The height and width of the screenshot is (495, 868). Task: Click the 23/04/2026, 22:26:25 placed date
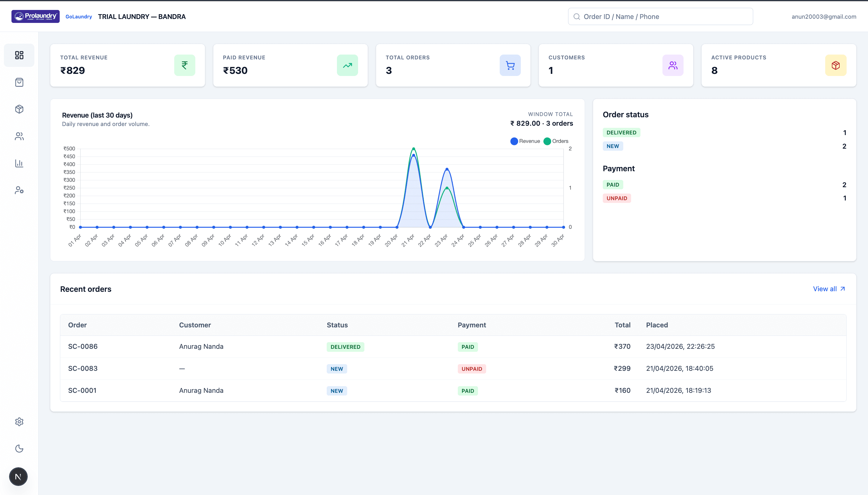click(x=681, y=346)
